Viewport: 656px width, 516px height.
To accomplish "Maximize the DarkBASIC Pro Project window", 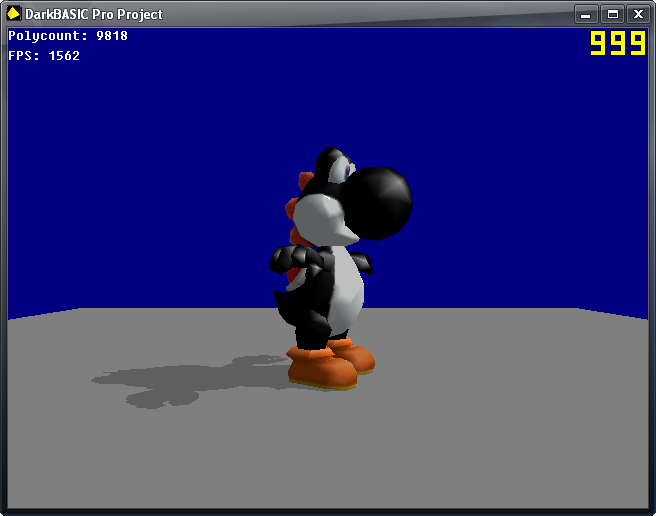I will click(x=611, y=14).
